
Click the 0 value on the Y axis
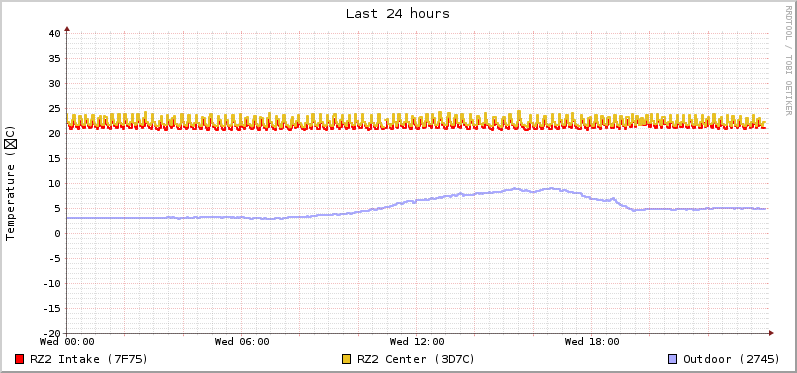coord(58,234)
